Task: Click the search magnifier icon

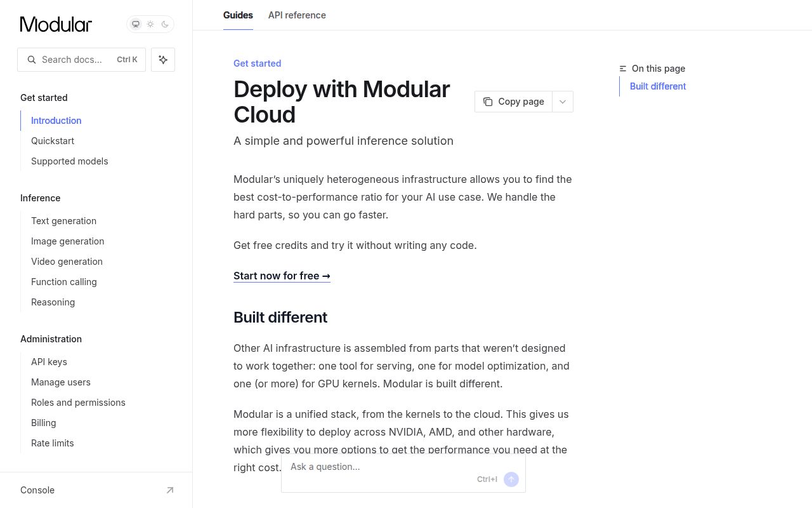Action: [x=32, y=60]
